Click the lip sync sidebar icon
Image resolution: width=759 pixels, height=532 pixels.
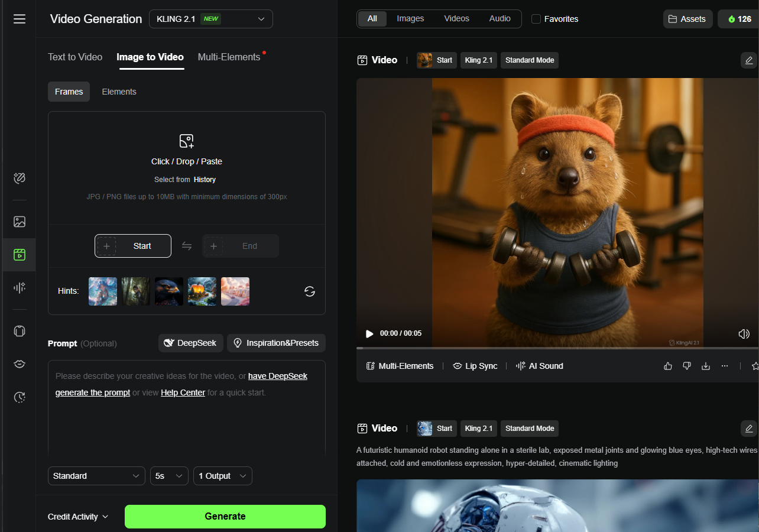(20, 364)
